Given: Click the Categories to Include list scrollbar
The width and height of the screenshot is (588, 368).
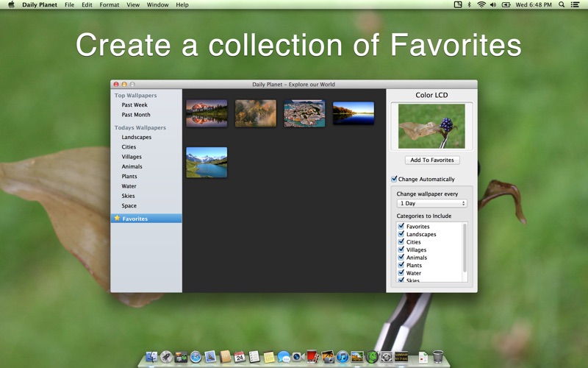Looking at the screenshot, I should 465,248.
